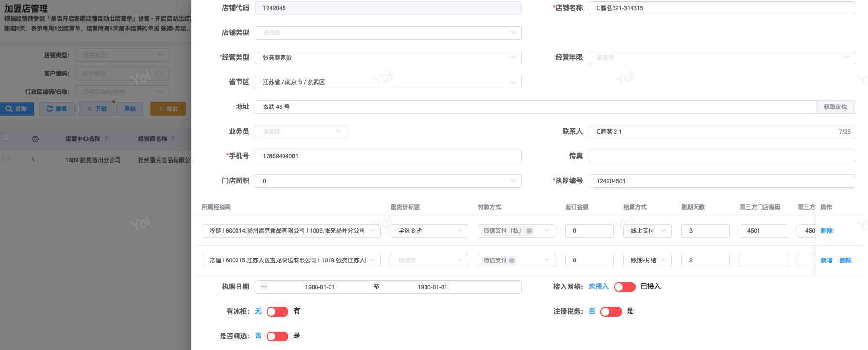The image size is (868, 350).
Task: Click 1009.张亮扬州分公司 cell in background table
Action: pos(93,160)
